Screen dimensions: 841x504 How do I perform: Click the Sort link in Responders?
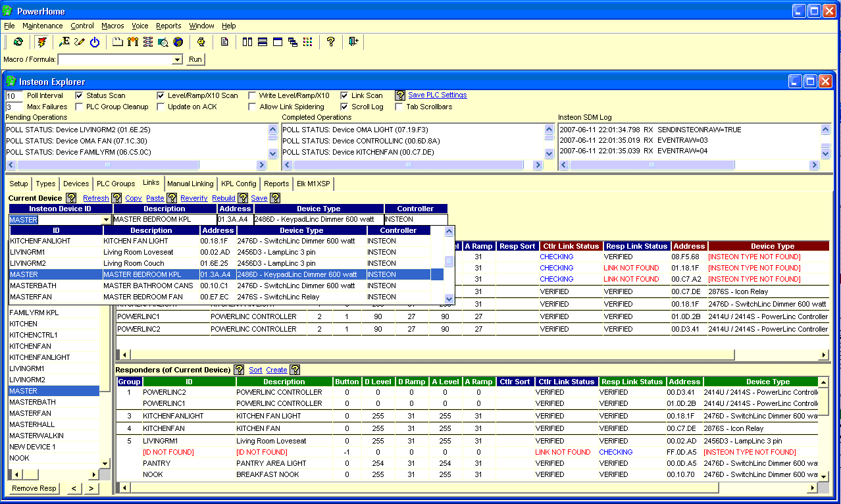(x=255, y=370)
